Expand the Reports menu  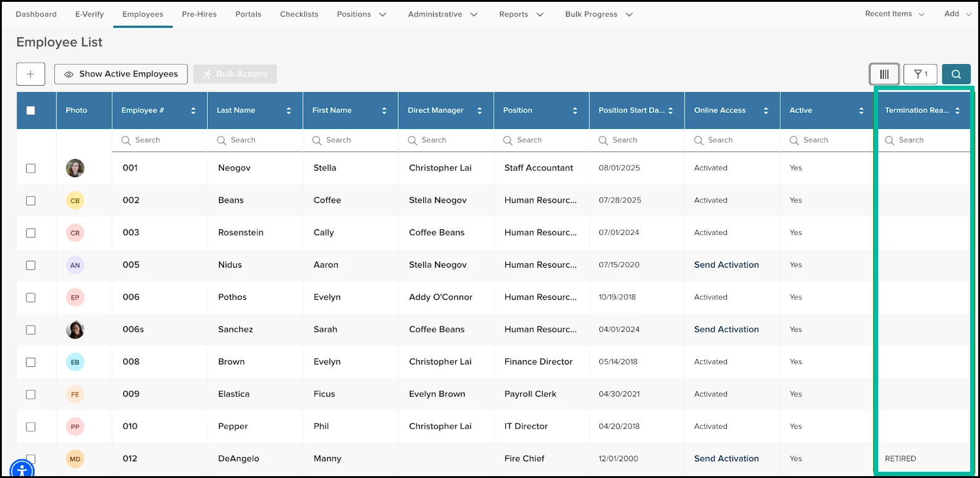click(x=521, y=14)
